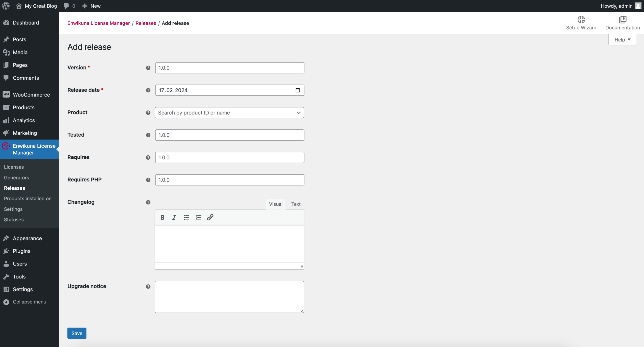Viewport: 644px width, 347px height.
Task: Open Marketing menu in sidebar
Action: [29, 133]
